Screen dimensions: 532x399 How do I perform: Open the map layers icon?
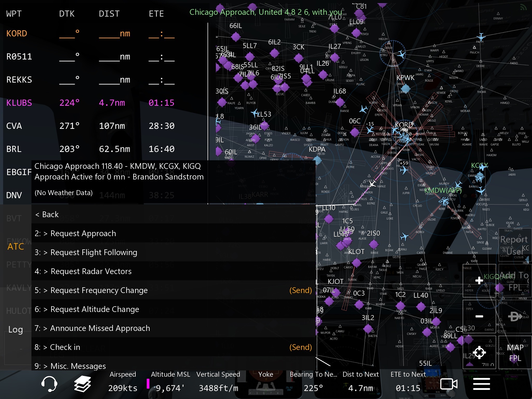tap(82, 384)
